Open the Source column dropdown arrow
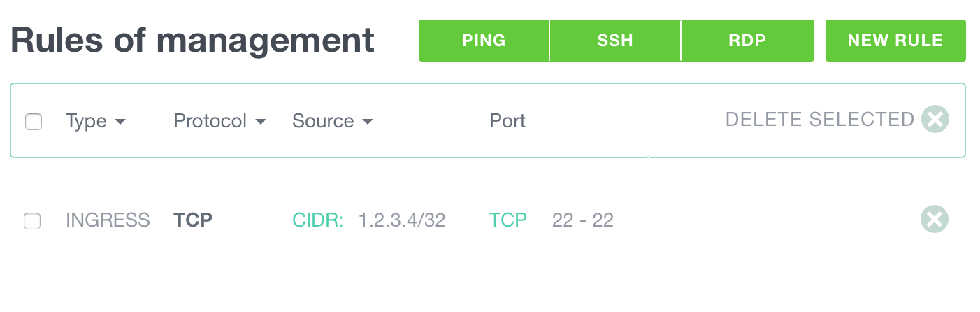 pyautogui.click(x=367, y=122)
